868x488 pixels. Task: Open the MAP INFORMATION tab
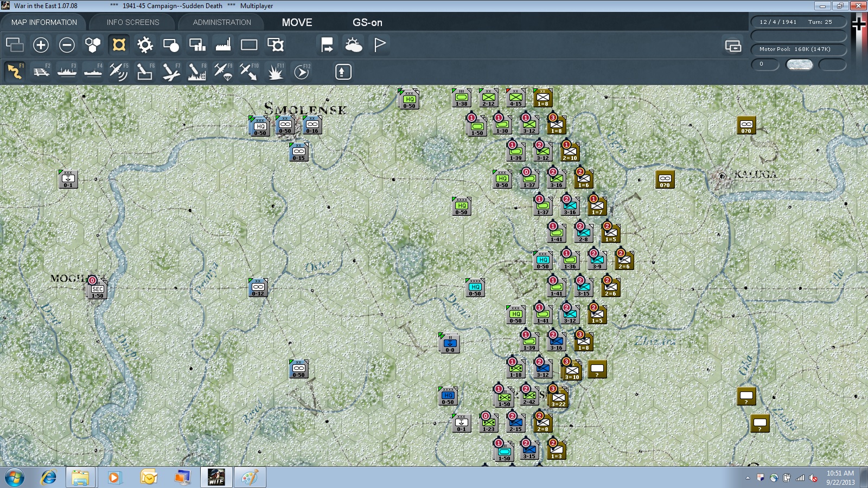pos(44,22)
